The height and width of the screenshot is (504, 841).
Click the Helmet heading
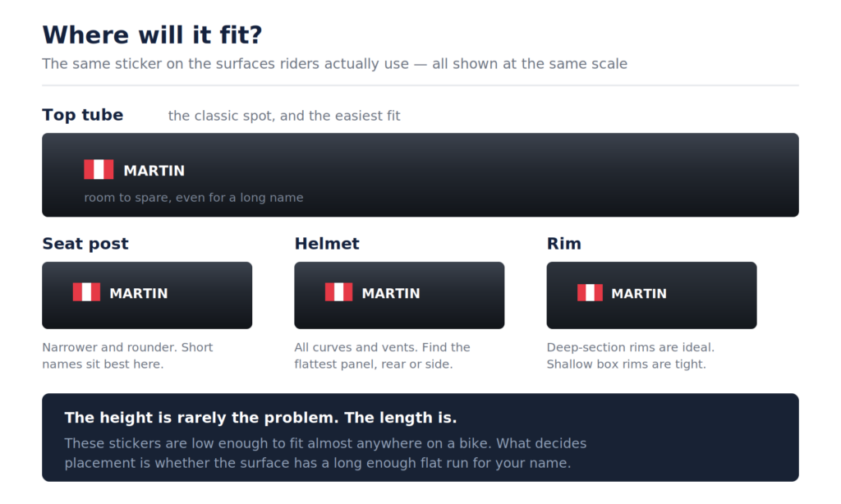(327, 244)
